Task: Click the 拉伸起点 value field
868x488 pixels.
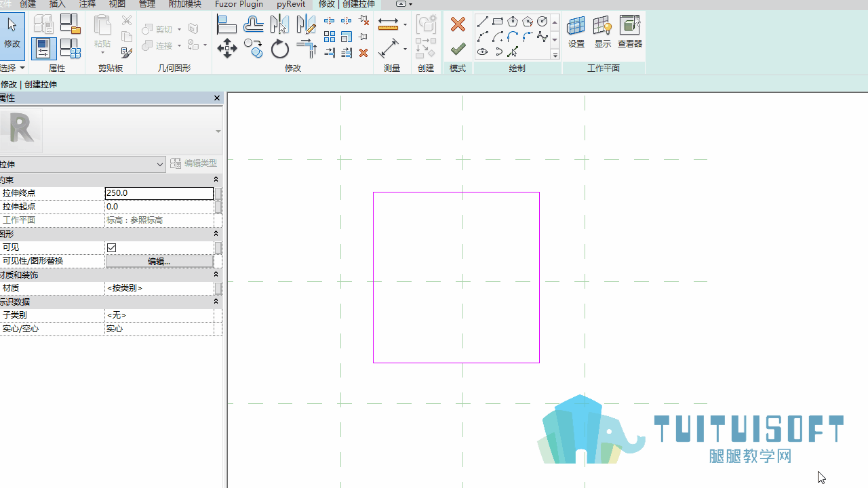Action: click(x=159, y=207)
